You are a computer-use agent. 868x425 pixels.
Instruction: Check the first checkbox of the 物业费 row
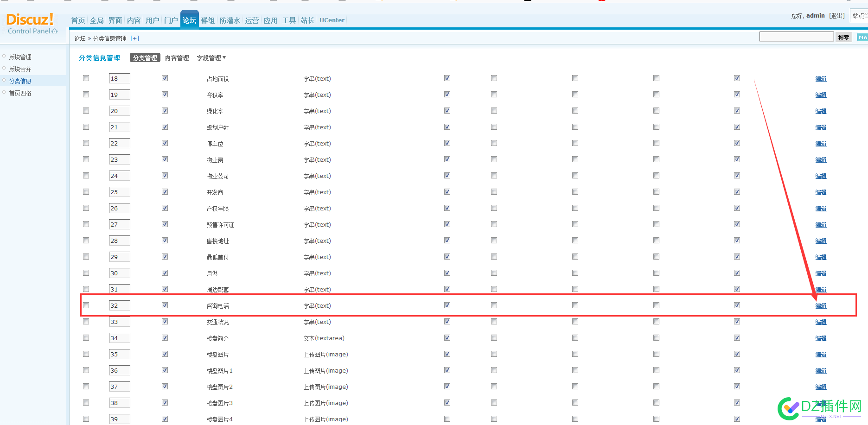click(x=86, y=159)
